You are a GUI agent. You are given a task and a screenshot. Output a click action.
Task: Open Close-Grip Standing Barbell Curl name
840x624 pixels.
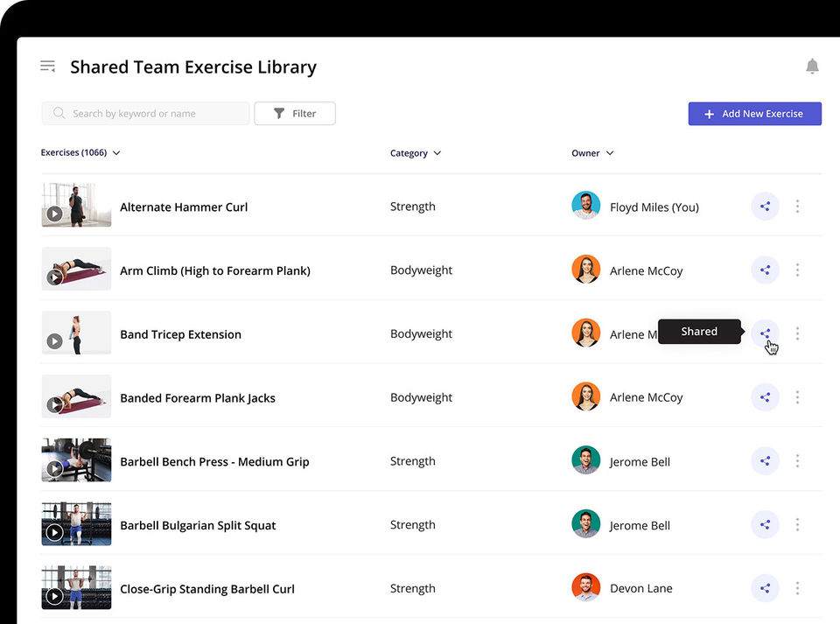tap(207, 589)
